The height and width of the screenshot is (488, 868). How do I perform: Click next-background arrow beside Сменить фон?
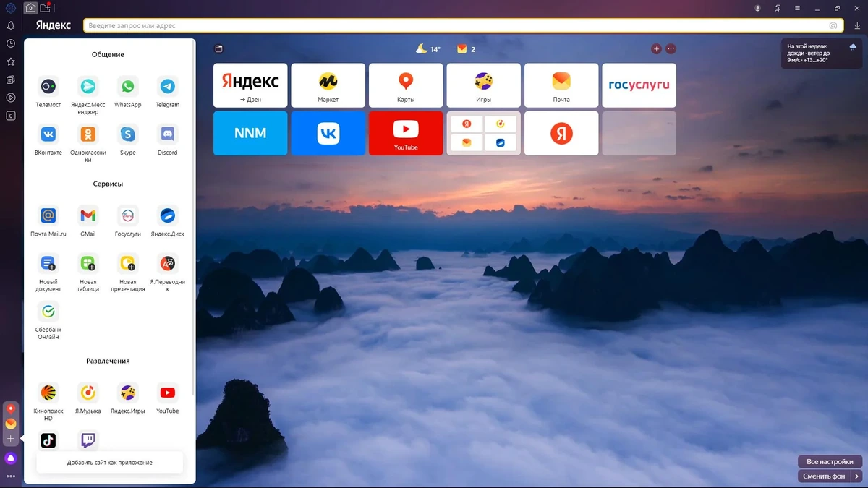click(856, 476)
